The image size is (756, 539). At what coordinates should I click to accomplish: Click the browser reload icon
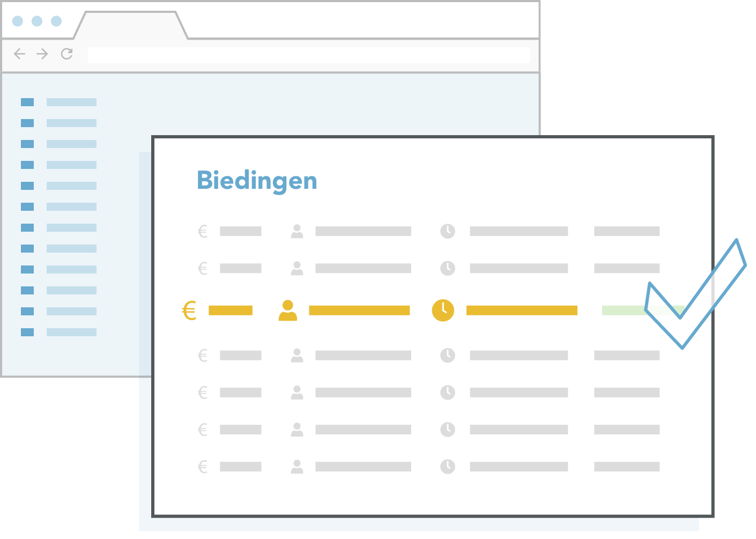pos(67,54)
